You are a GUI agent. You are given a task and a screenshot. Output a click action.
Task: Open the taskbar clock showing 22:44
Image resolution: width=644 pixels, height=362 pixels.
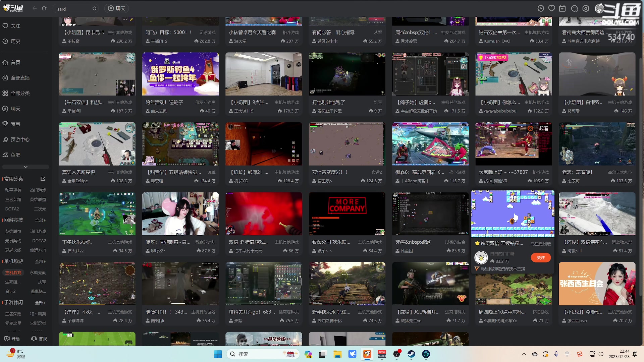(619, 354)
